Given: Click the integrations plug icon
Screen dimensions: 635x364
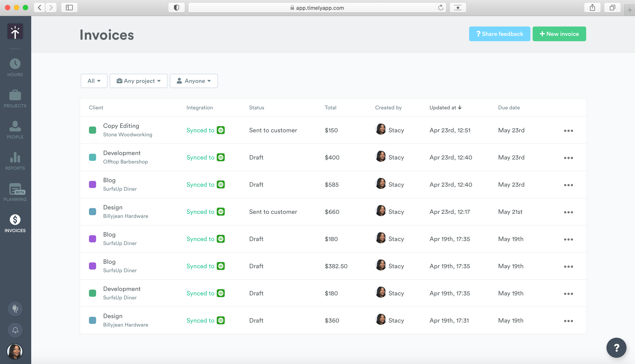Looking at the screenshot, I should pyautogui.click(x=15, y=309).
